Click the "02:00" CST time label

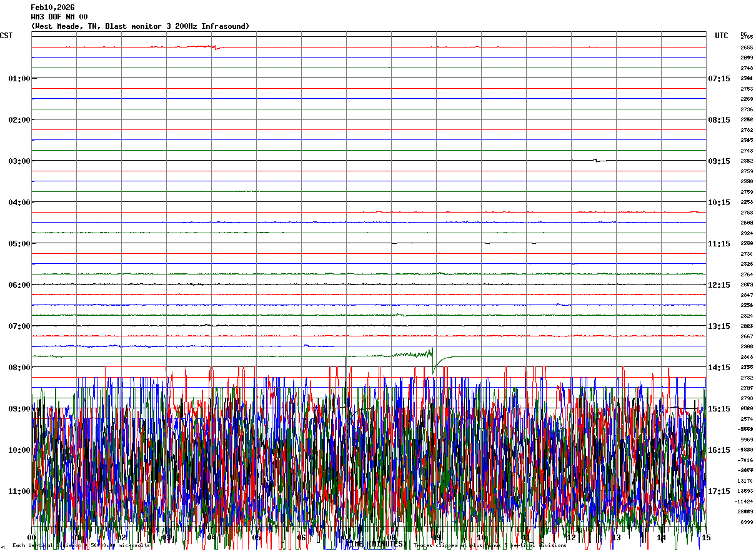[x=19, y=120]
